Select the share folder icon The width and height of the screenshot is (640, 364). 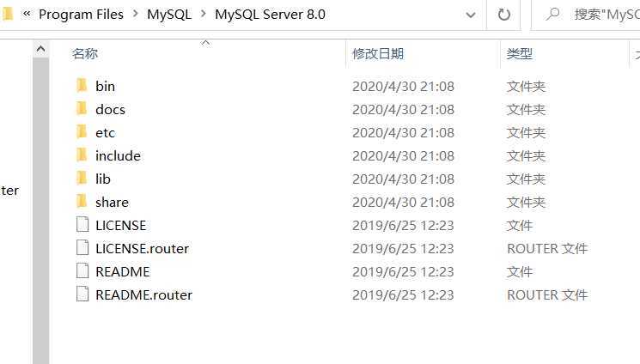tap(82, 202)
